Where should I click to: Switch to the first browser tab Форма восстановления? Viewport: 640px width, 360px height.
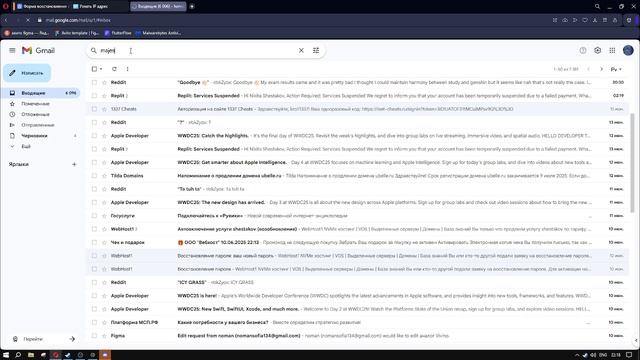[x=42, y=7]
